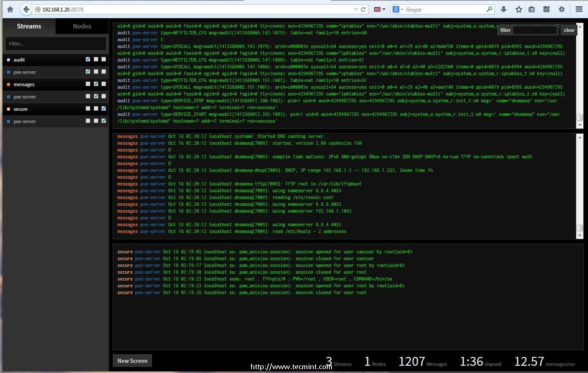Image resolution: width=588 pixels, height=373 pixels.
Task: Uncheck the second checkbox for messages stream
Action: coord(96,84)
